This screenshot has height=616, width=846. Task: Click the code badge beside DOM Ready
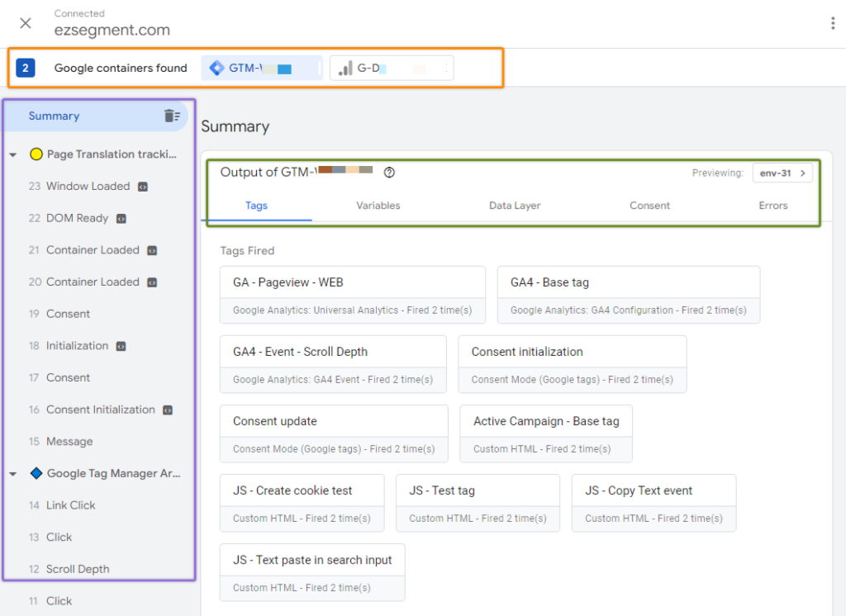pyautogui.click(x=121, y=219)
